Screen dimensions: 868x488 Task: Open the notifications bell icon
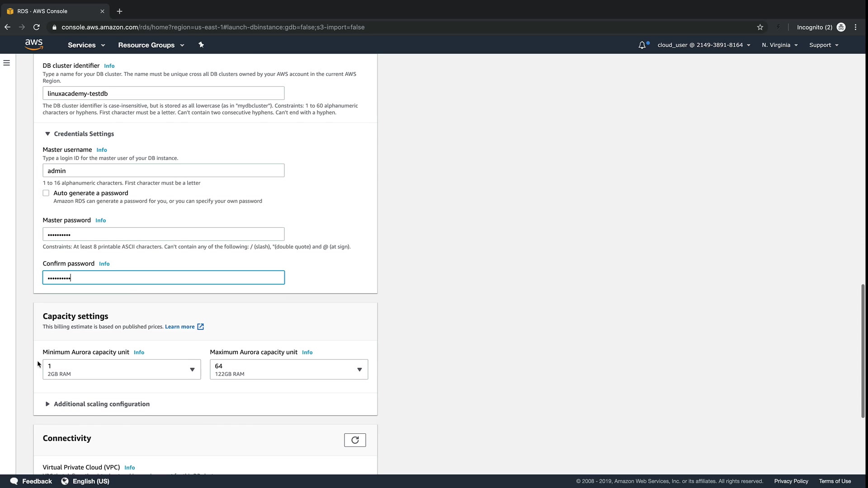642,45
